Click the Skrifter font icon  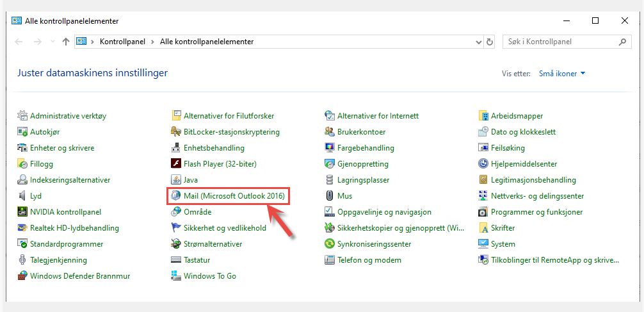tap(483, 227)
